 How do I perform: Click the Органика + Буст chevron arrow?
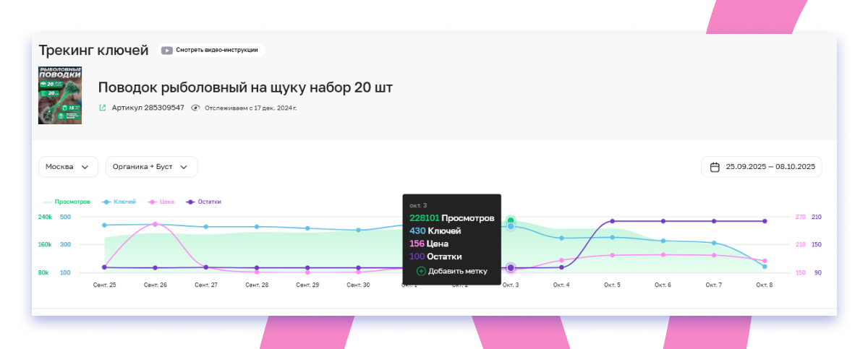[184, 167]
